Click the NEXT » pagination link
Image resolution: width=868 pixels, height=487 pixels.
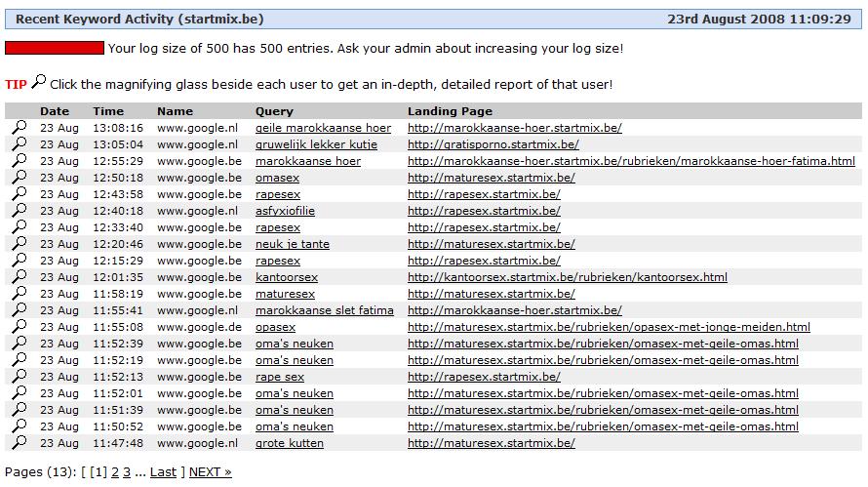tap(211, 472)
